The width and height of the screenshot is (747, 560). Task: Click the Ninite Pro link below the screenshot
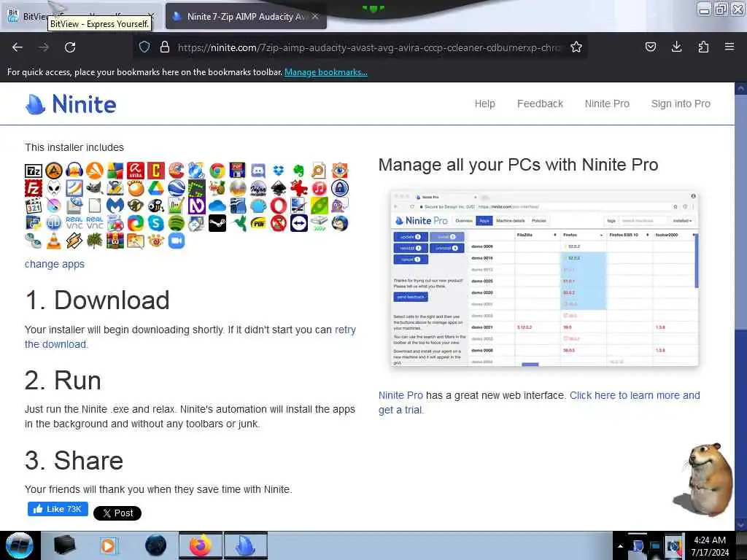400,395
